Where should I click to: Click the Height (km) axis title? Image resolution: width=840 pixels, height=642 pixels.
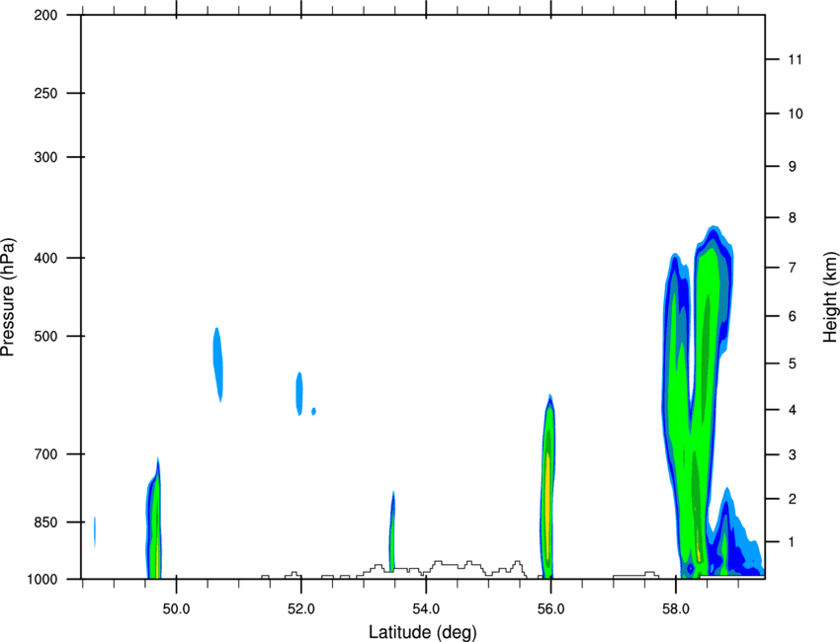coord(830,296)
